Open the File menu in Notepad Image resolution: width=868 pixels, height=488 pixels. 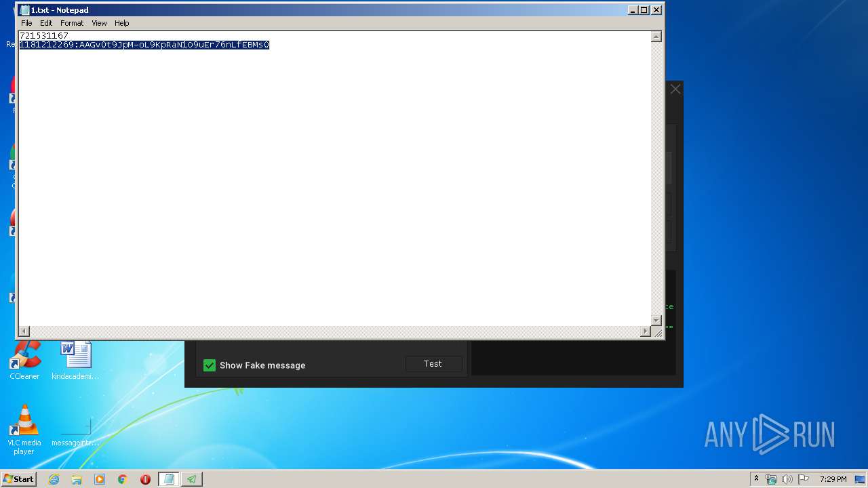pyautogui.click(x=26, y=23)
